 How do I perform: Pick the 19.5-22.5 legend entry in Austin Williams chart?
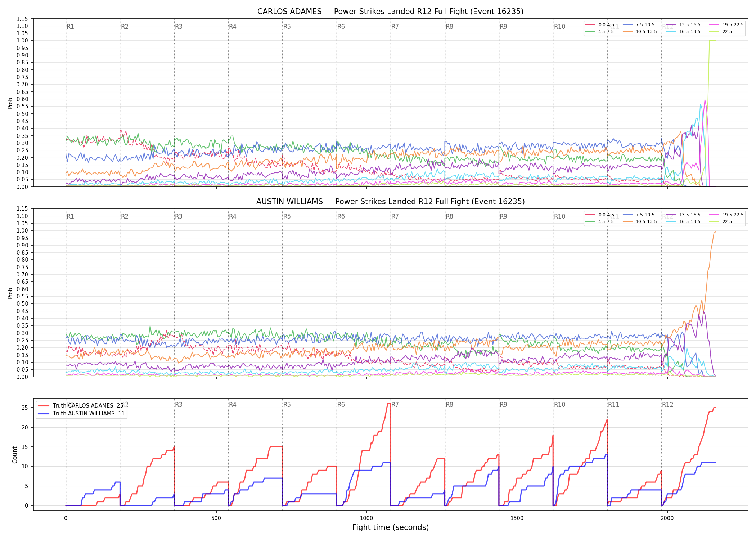pos(726,215)
